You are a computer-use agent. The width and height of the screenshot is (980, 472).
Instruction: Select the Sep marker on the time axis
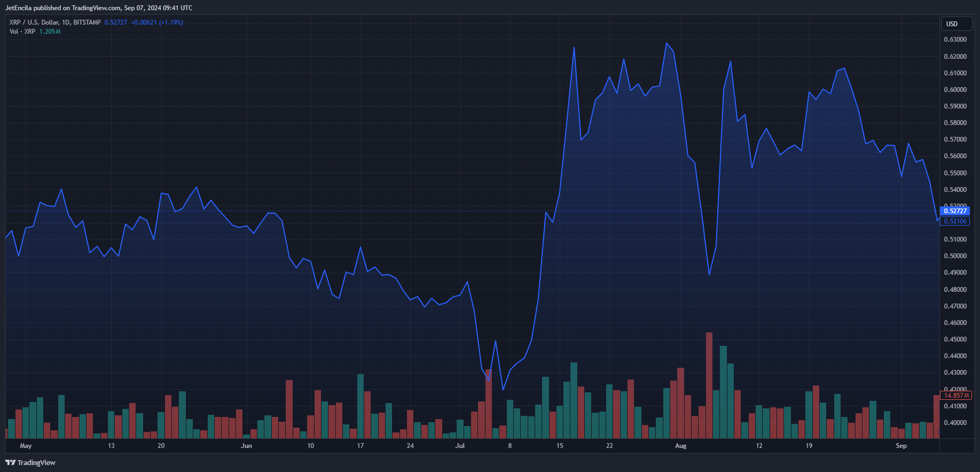[x=901, y=446]
